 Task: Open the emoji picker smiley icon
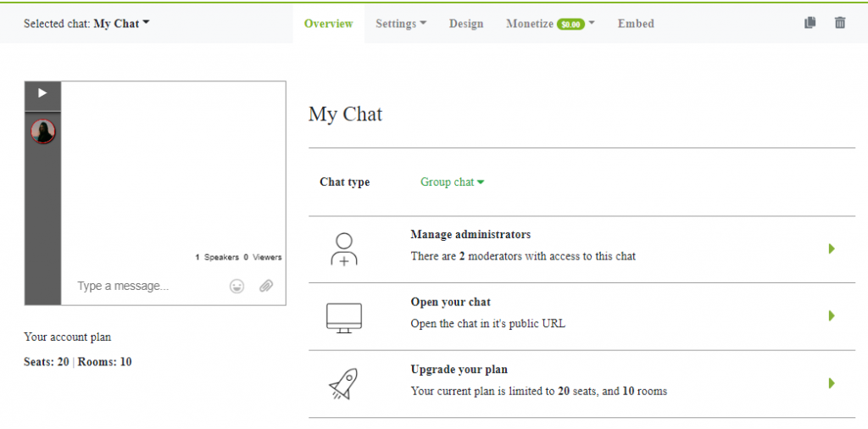tap(237, 287)
